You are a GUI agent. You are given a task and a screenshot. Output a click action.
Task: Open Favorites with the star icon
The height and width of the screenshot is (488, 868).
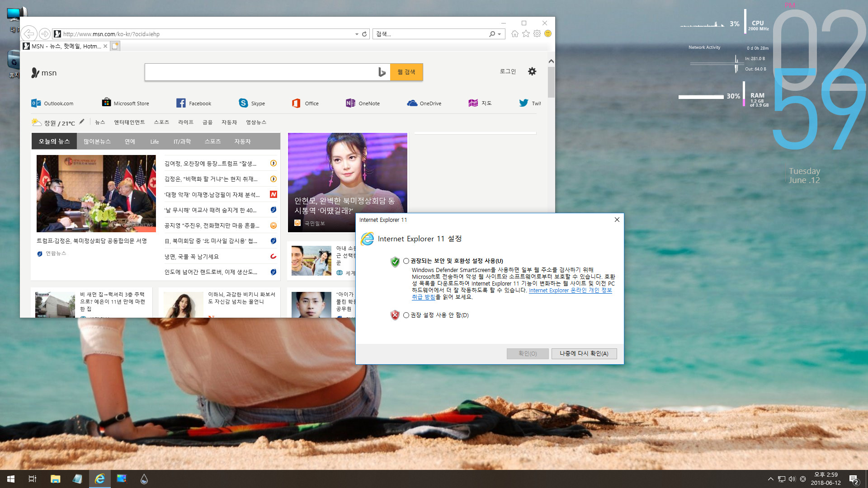pyautogui.click(x=526, y=33)
